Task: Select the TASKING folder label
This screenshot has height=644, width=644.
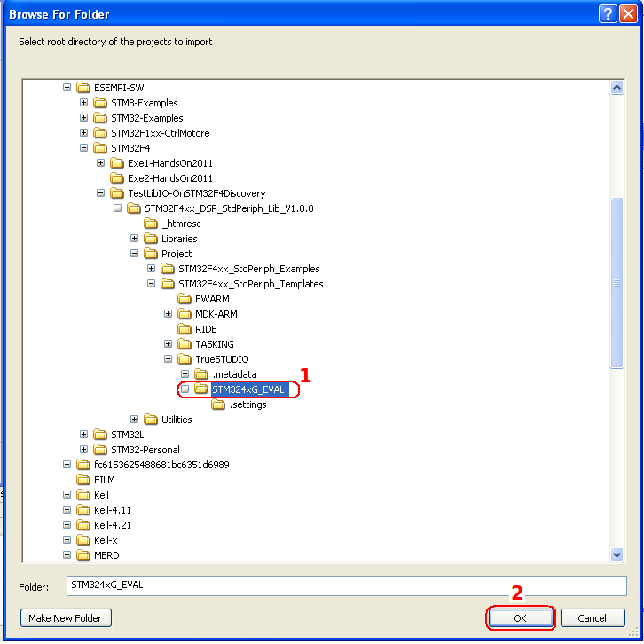Action: click(215, 344)
